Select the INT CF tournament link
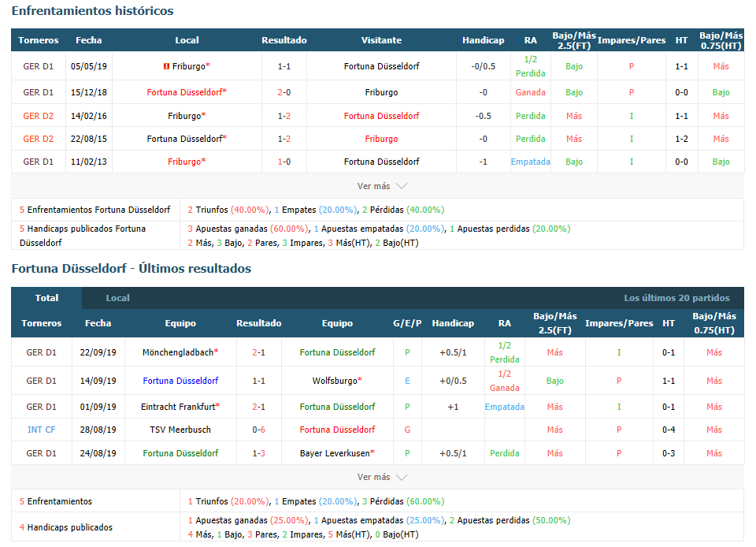 pyautogui.click(x=42, y=430)
